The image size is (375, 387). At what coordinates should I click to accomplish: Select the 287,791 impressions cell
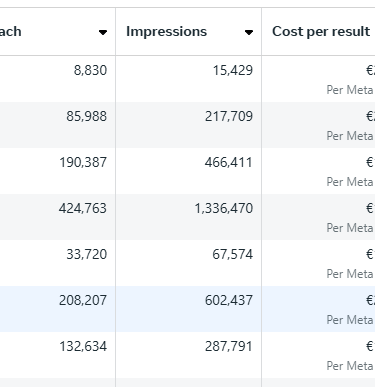[x=189, y=355]
